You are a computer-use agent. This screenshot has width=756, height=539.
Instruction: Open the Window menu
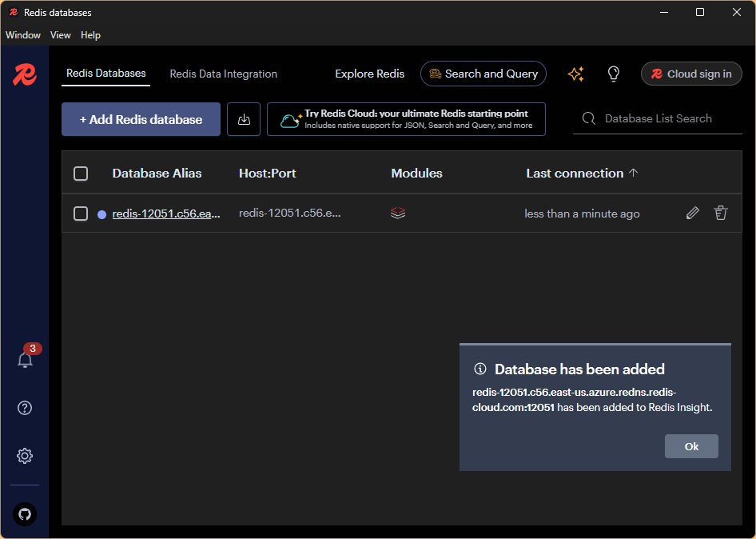(x=23, y=35)
